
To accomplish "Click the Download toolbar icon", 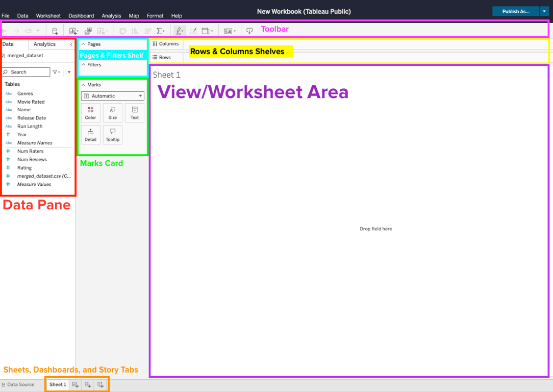I will coord(249,31).
